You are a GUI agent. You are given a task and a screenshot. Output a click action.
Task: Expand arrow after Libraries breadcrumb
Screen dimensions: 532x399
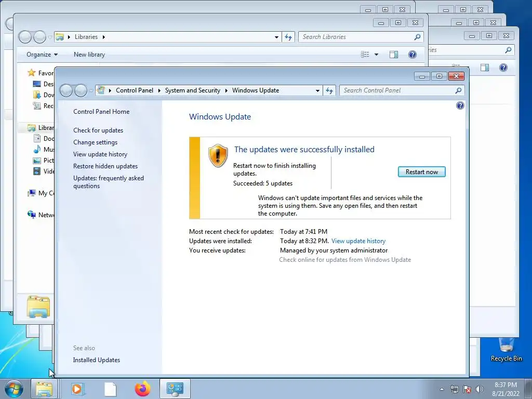pyautogui.click(x=103, y=37)
